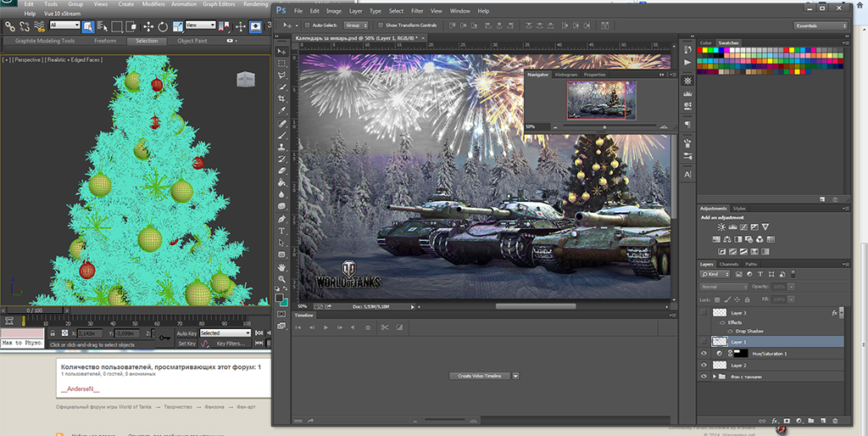Viewport: 868px width, 436px height.
Task: Show Layer 1 visibility box
Action: [704, 342]
